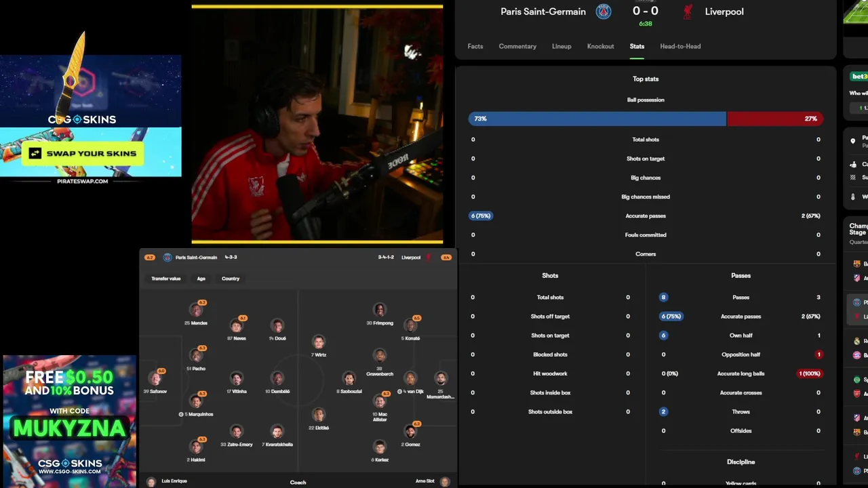Open Hakimi's player avatar
Image resolution: width=868 pixels, height=488 pixels.
[196, 447]
